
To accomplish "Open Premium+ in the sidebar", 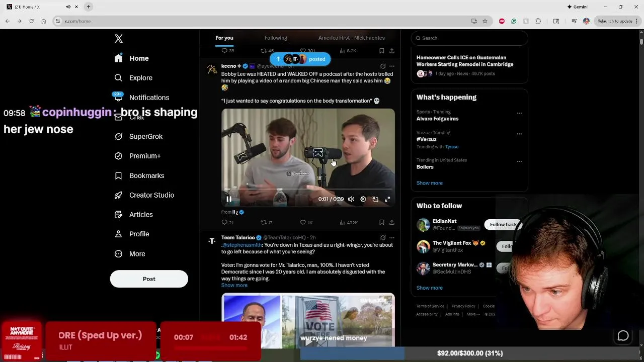I will pos(137,156).
